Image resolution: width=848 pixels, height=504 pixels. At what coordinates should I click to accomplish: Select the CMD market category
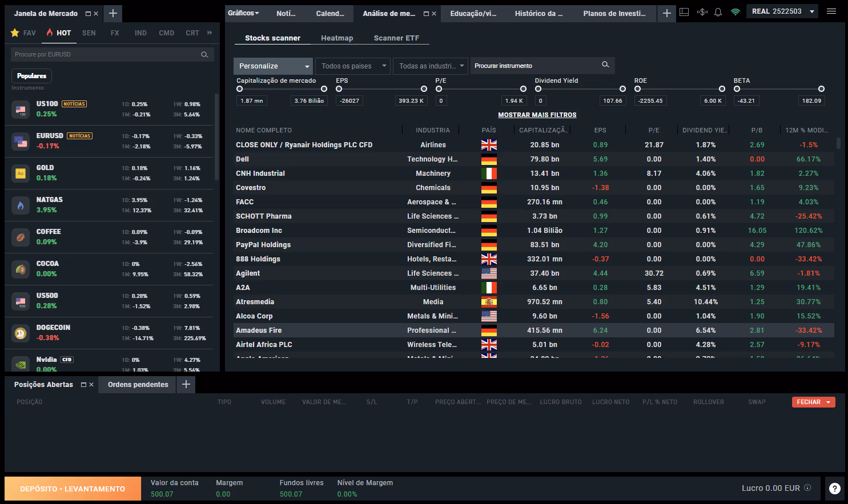pyautogui.click(x=167, y=33)
